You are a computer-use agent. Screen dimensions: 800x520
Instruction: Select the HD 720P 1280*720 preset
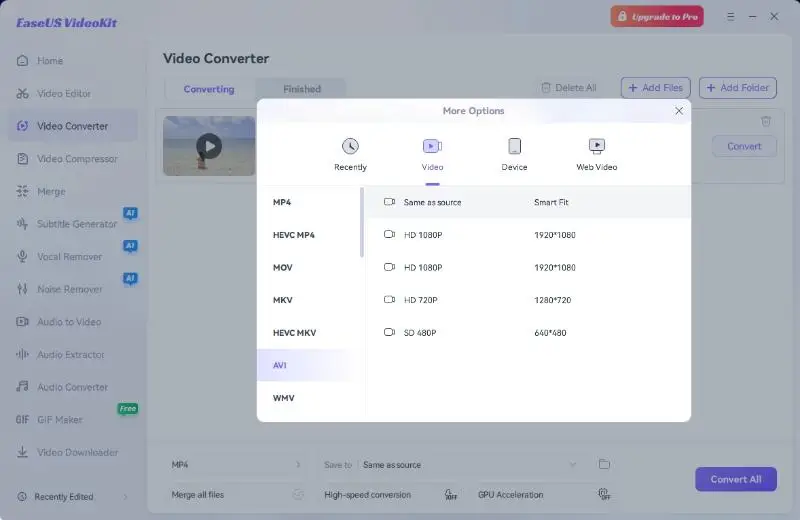pos(529,300)
